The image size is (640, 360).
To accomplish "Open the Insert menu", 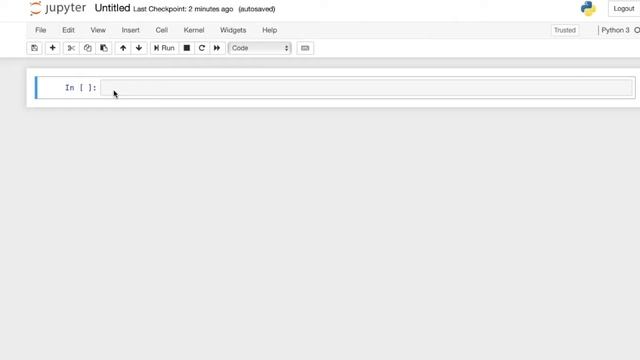I will 131,30.
